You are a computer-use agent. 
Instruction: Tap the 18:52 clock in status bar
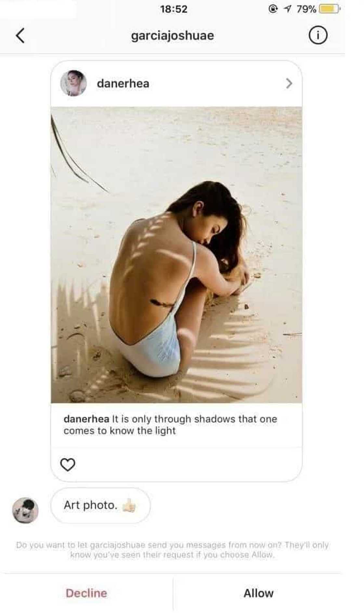(174, 9)
